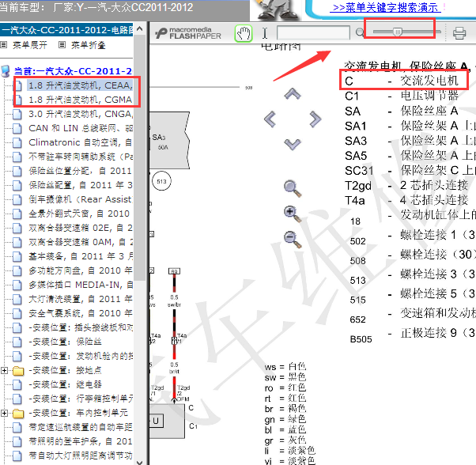Open 倒车摄像机 (Rear Assist) document
This screenshot has width=476, height=465.
coord(81,199)
